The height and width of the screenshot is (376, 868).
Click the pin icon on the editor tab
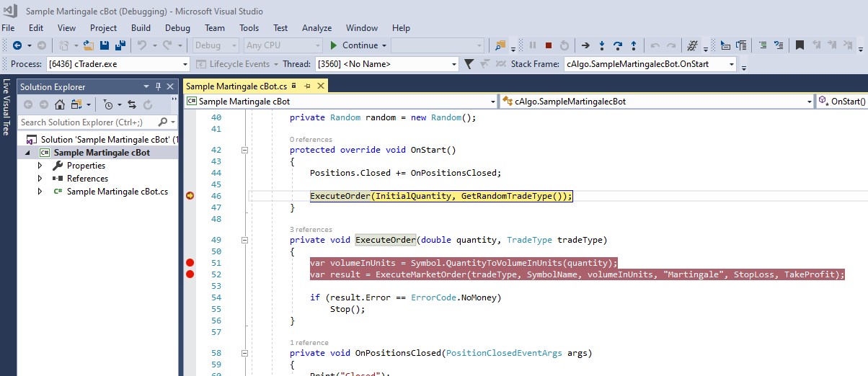(307, 86)
